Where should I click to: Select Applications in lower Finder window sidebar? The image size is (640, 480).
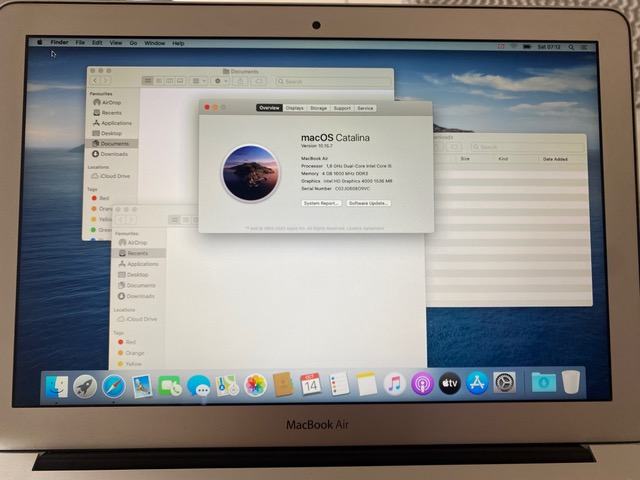138,264
